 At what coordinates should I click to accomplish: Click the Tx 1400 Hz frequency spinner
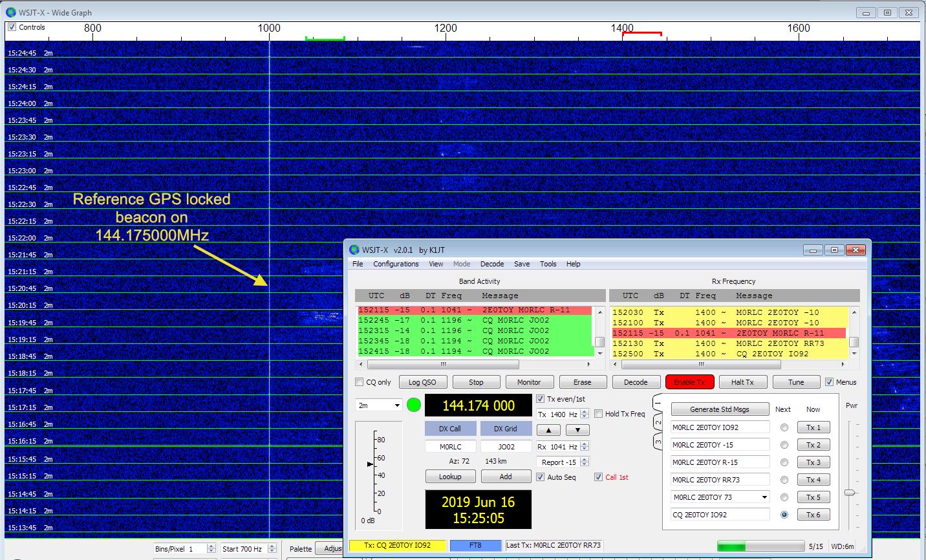point(563,415)
